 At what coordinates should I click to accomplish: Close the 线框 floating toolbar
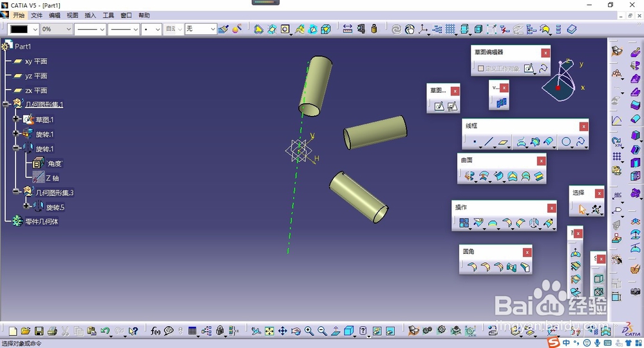[x=583, y=126]
